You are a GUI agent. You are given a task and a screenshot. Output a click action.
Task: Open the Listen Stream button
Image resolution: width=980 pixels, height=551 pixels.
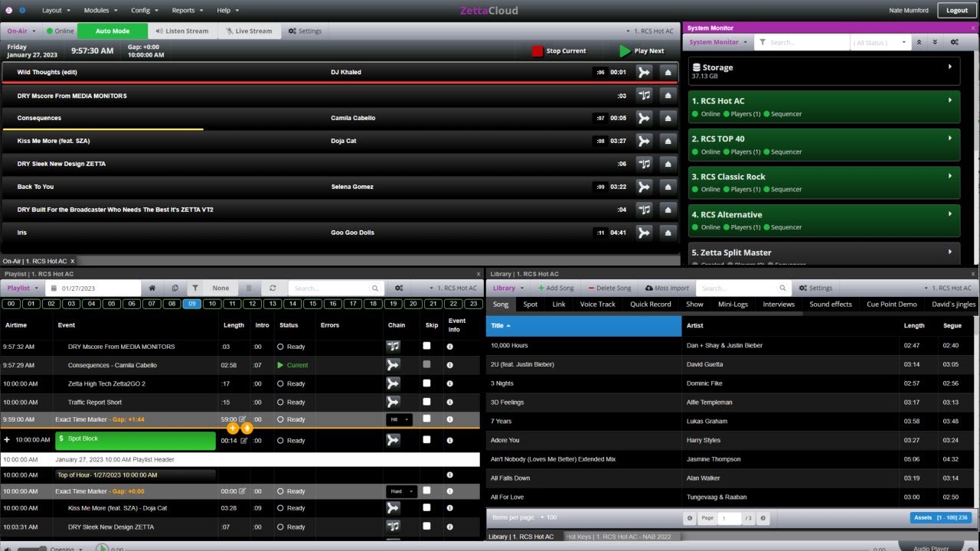(182, 31)
